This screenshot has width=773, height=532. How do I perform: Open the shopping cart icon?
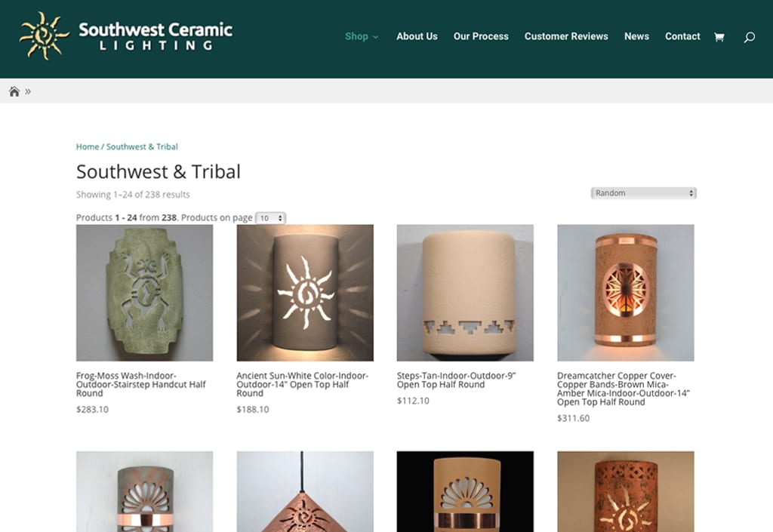[719, 37]
